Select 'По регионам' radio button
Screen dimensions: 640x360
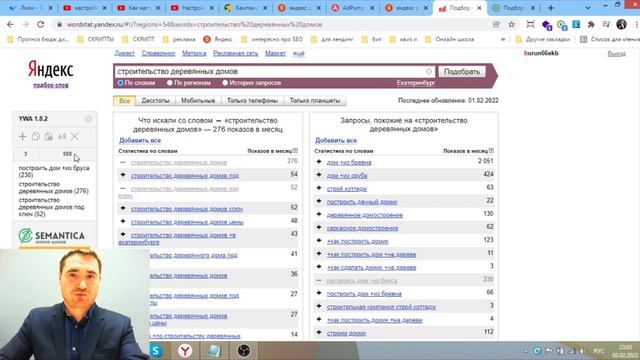pyautogui.click(x=170, y=83)
